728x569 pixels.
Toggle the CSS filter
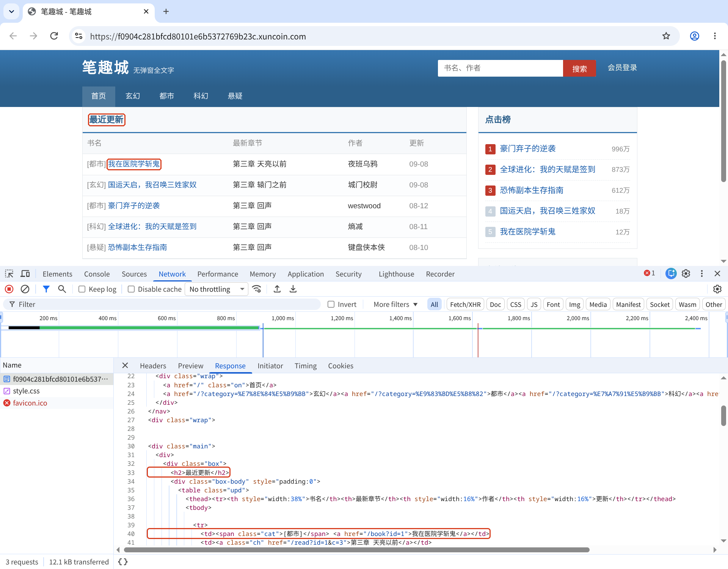click(x=516, y=304)
